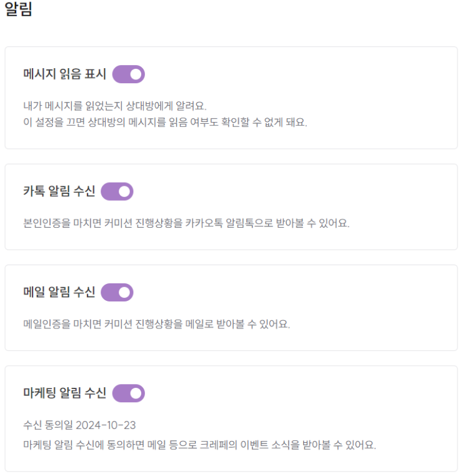Switch off 마케팅 알림 수신 toggle
The width and height of the screenshot is (465, 476).
point(128,393)
